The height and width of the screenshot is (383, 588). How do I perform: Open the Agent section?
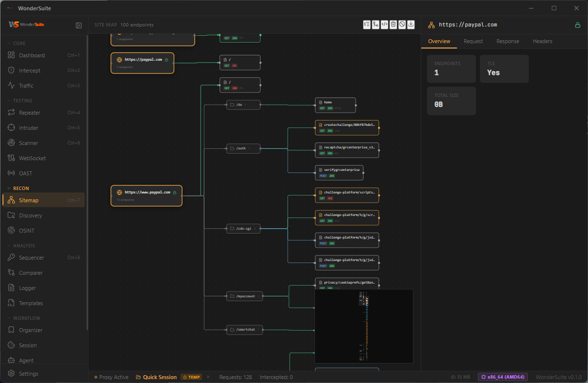point(44,360)
